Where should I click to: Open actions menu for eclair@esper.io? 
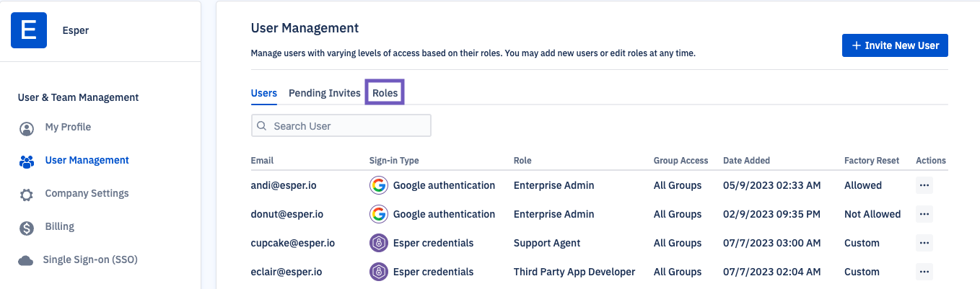pos(924,272)
